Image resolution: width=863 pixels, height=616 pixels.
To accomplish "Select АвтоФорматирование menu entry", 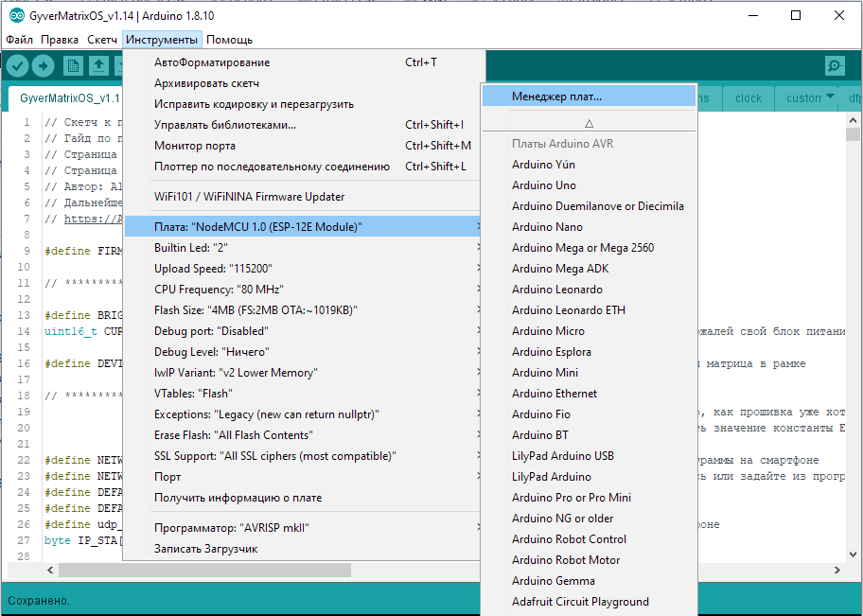I will (x=303, y=62).
